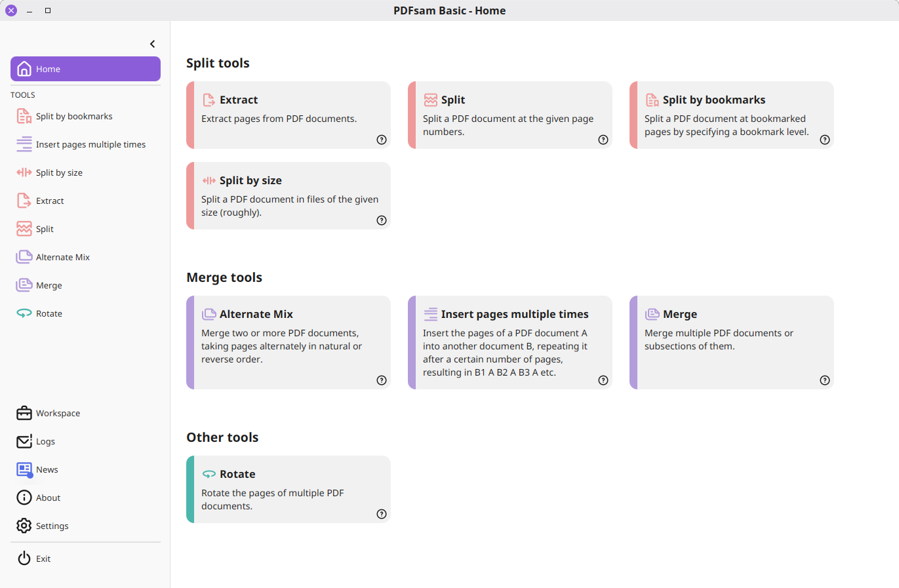Click "Merge multiple PDF documents or subsections" text
Viewport: 899px width, 588px height.
[719, 340]
